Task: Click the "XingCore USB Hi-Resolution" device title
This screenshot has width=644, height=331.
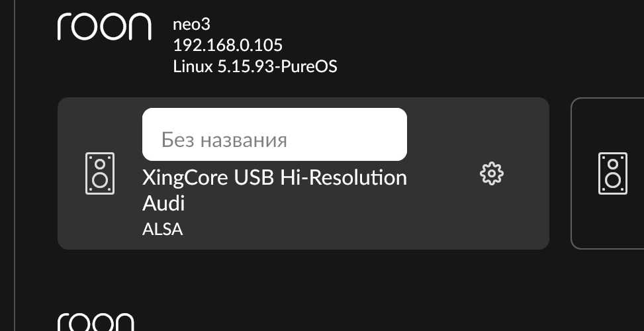Action: point(274,178)
